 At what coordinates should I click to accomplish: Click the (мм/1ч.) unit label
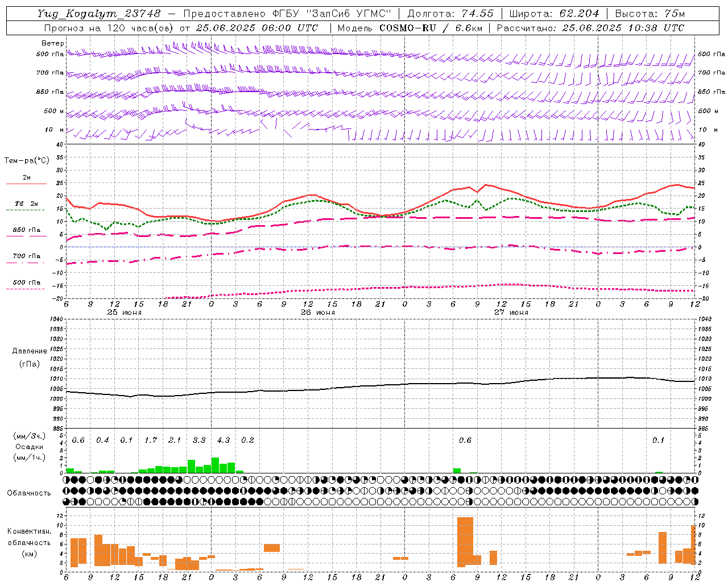(30, 458)
